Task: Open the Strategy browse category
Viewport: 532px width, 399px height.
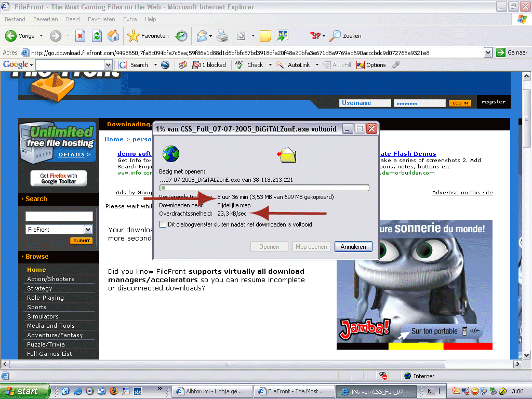Action: click(39, 288)
